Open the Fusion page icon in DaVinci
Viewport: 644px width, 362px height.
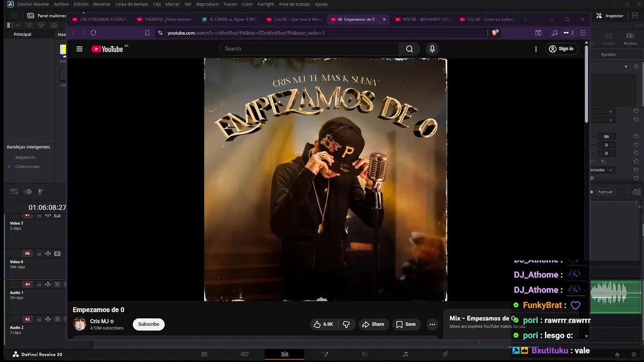tap(325, 354)
